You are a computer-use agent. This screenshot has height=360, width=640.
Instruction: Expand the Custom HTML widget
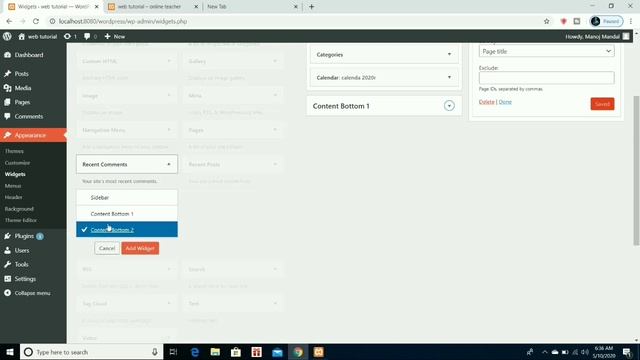click(169, 61)
